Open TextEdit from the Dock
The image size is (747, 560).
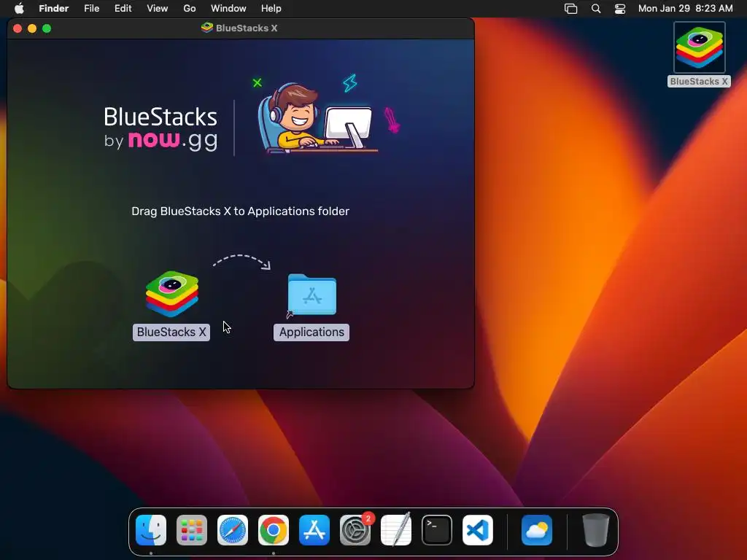tap(396, 529)
